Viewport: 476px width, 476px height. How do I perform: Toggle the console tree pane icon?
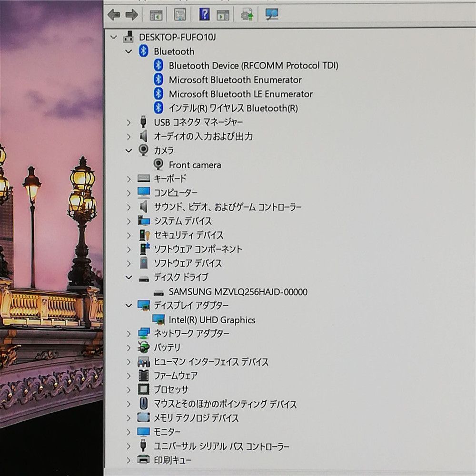point(156,15)
